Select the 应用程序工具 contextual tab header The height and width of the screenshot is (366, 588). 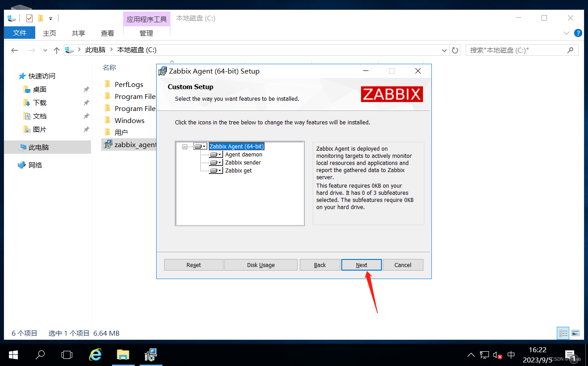[146, 19]
